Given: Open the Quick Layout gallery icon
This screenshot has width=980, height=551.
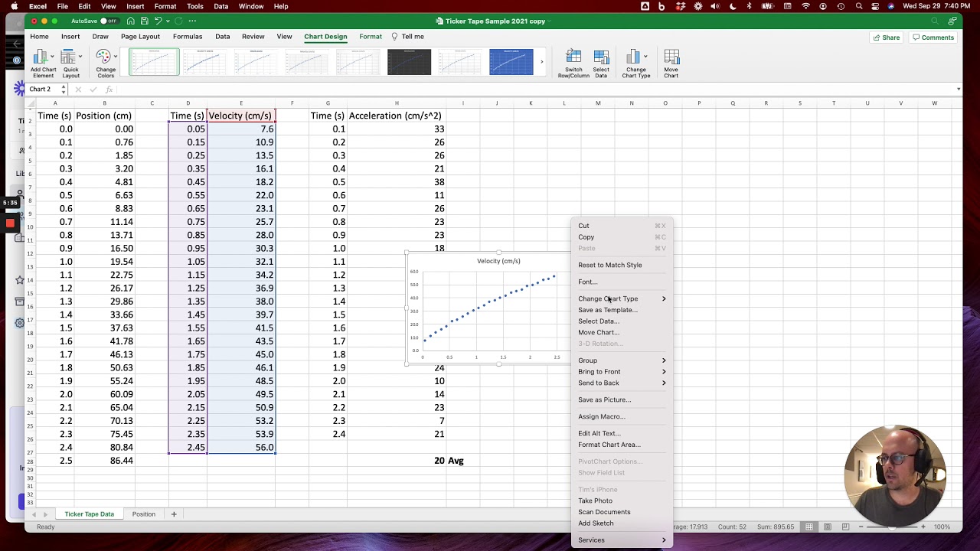Looking at the screenshot, I should point(67,57).
